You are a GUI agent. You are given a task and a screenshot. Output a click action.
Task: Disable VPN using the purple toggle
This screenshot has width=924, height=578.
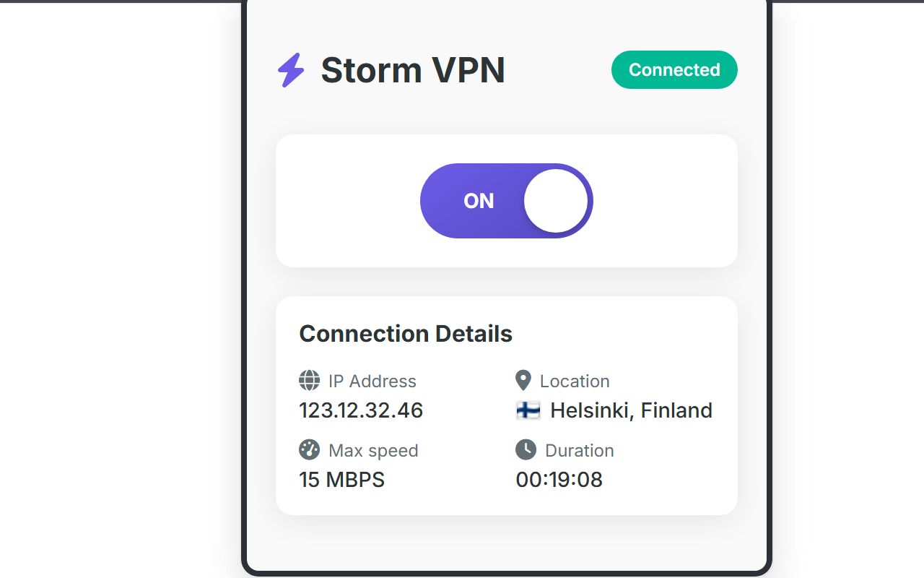click(506, 201)
